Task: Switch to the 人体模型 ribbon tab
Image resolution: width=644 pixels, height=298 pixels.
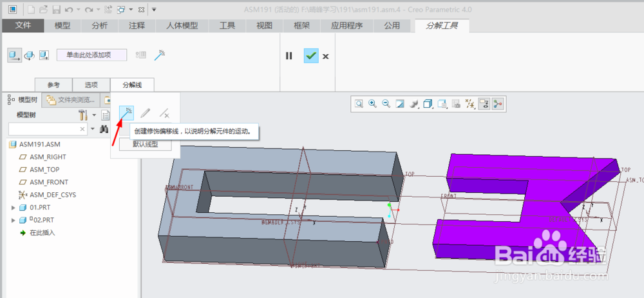Action: coord(182,26)
